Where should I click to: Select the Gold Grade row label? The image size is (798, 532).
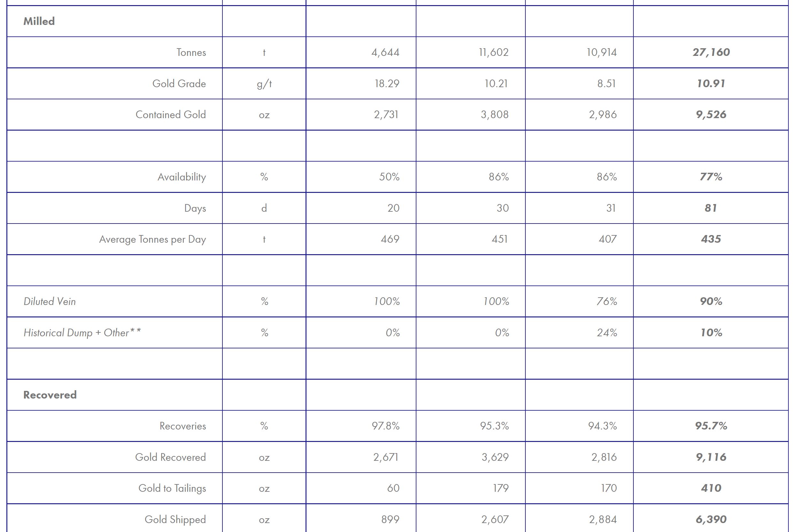pyautogui.click(x=179, y=83)
